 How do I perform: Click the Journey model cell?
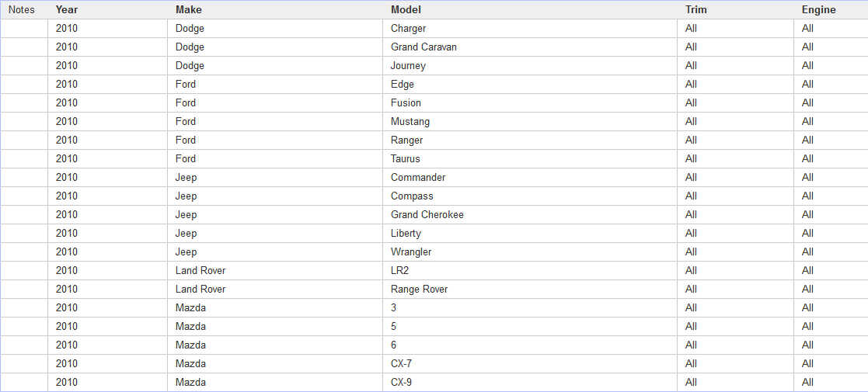tap(530, 66)
